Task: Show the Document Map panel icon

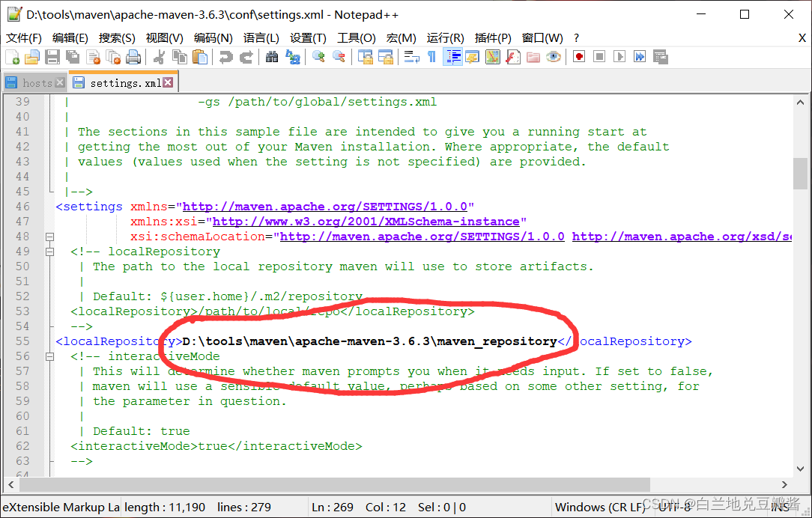Action: [x=492, y=57]
